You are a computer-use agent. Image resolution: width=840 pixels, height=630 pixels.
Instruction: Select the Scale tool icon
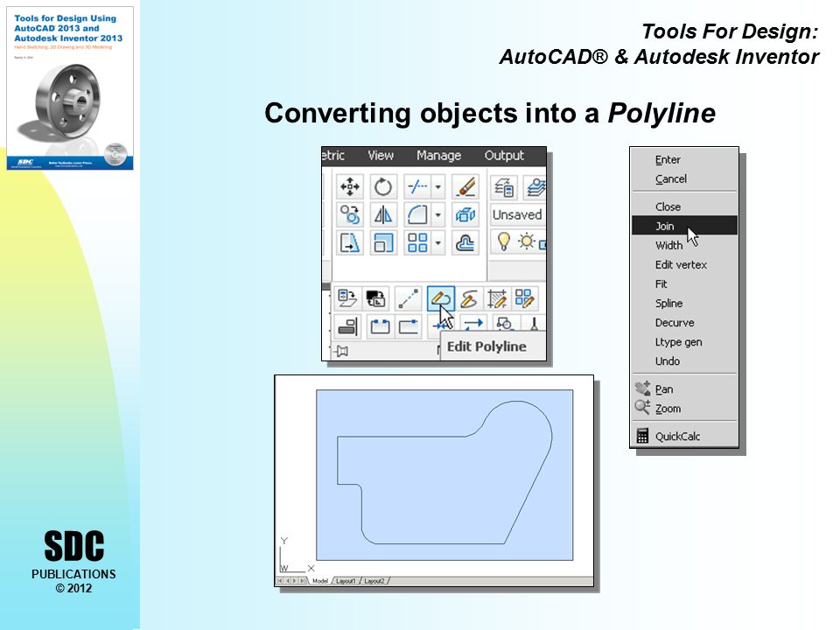click(x=382, y=242)
